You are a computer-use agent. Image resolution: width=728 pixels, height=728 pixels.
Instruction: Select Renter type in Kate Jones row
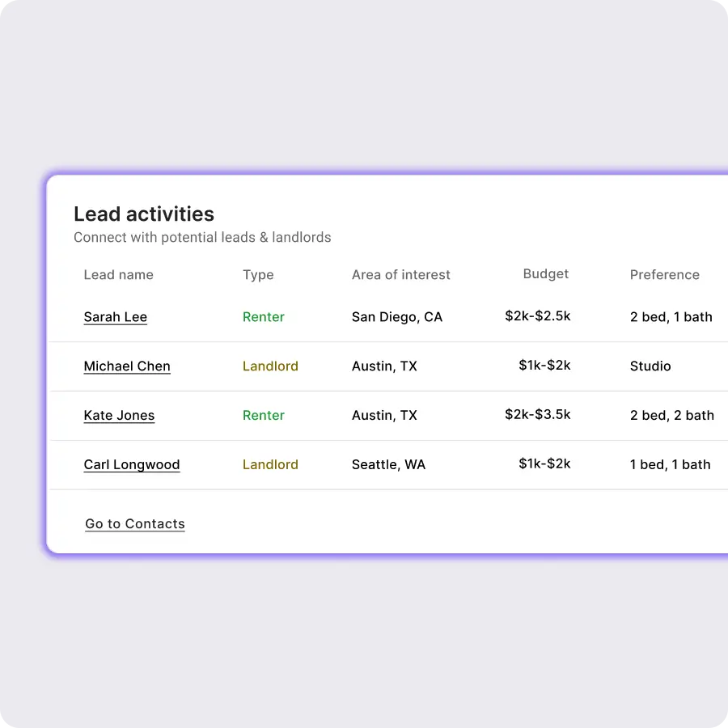[x=263, y=416]
